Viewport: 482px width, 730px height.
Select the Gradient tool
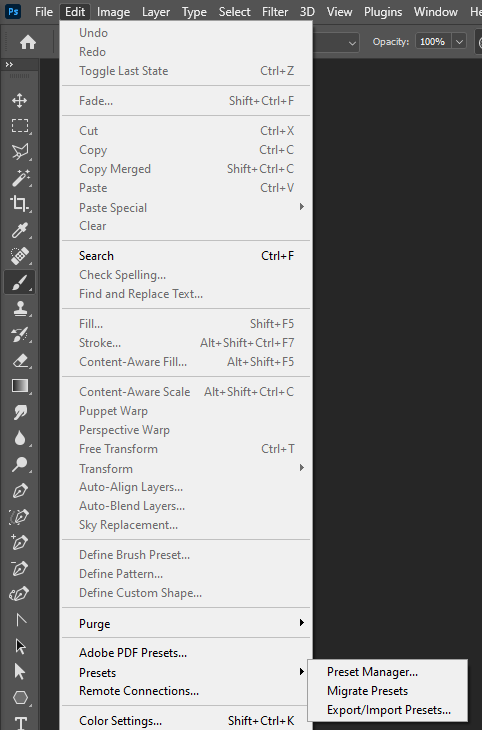(x=20, y=386)
